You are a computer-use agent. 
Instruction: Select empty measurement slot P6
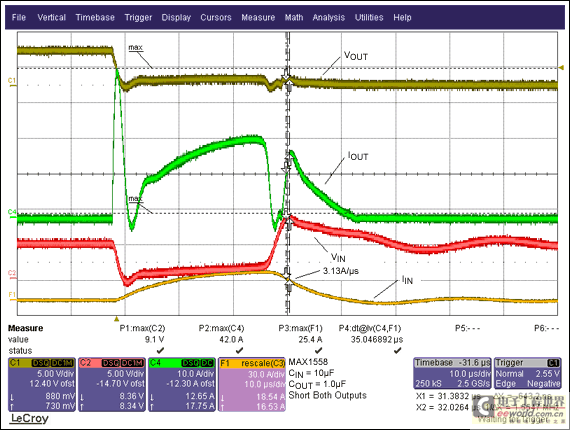pos(546,328)
